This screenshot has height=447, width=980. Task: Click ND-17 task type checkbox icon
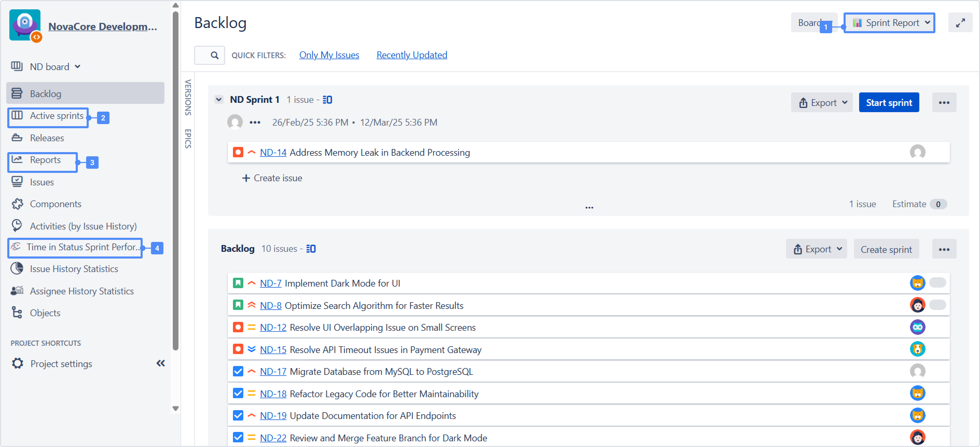[238, 371]
